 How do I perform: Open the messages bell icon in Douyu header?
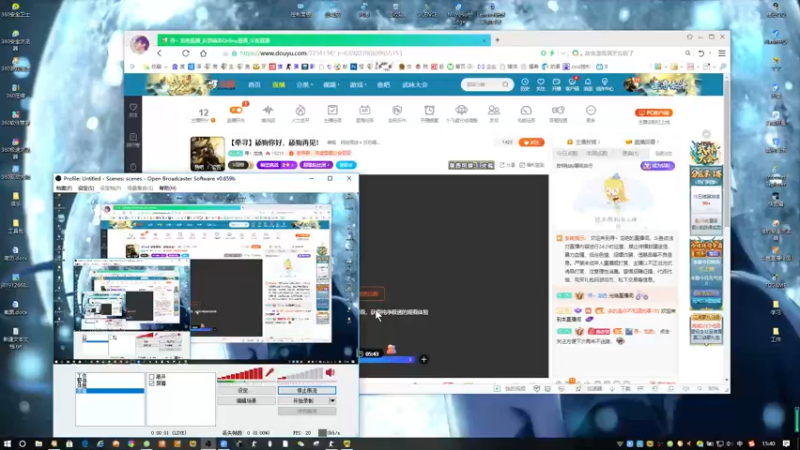588,82
